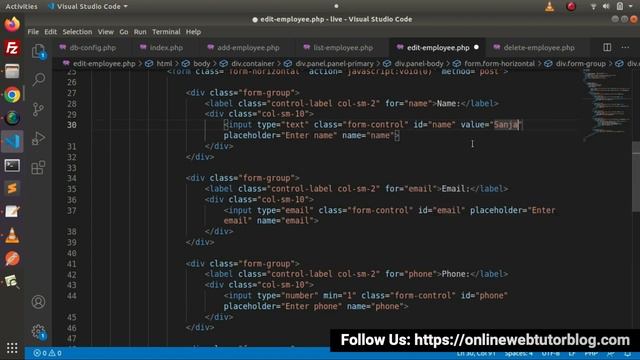Image resolution: width=640 pixels, height=360 pixels.
Task: Launch Firefox from the dock
Action: (x=12, y=24)
